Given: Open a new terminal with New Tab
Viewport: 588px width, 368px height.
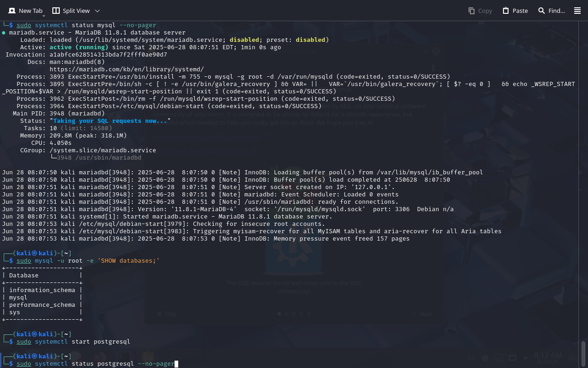Looking at the screenshot, I should (x=25, y=10).
